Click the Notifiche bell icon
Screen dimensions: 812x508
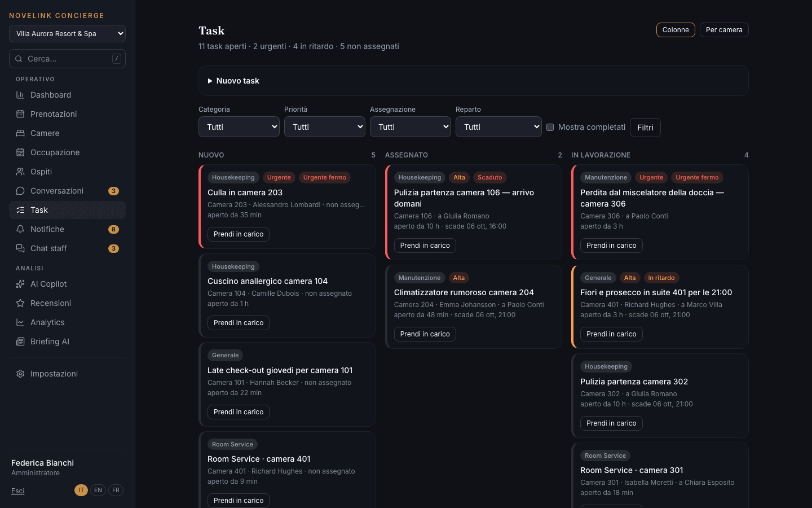click(20, 229)
